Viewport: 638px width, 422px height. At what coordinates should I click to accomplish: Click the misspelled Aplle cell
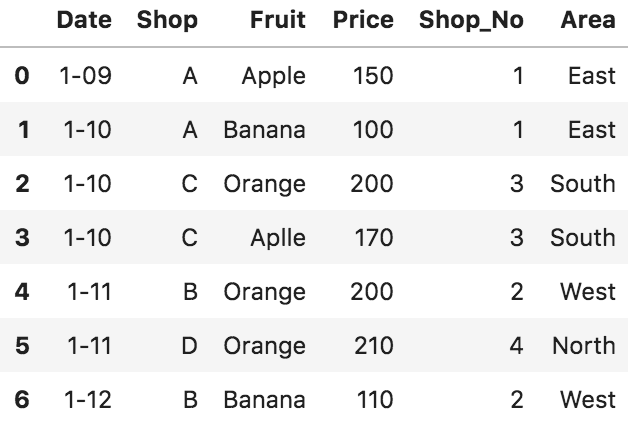[x=278, y=238]
